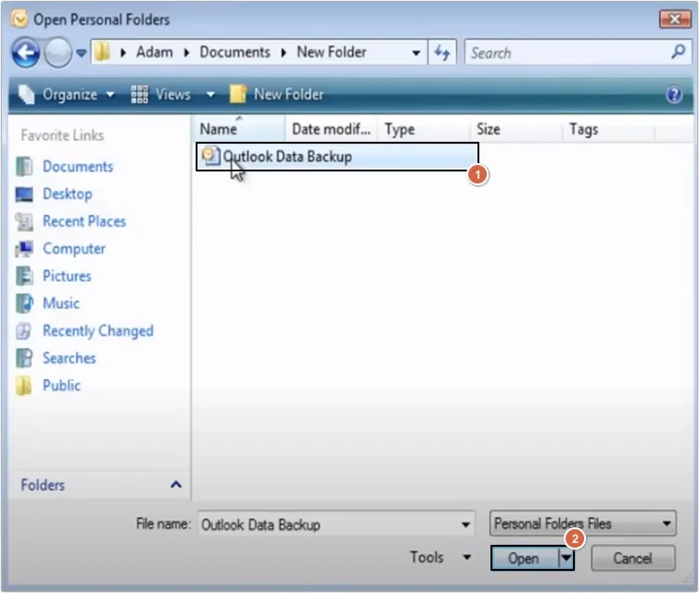Click the Searches icon in sidebar
Screen dimensions: 700x594
tap(24, 358)
